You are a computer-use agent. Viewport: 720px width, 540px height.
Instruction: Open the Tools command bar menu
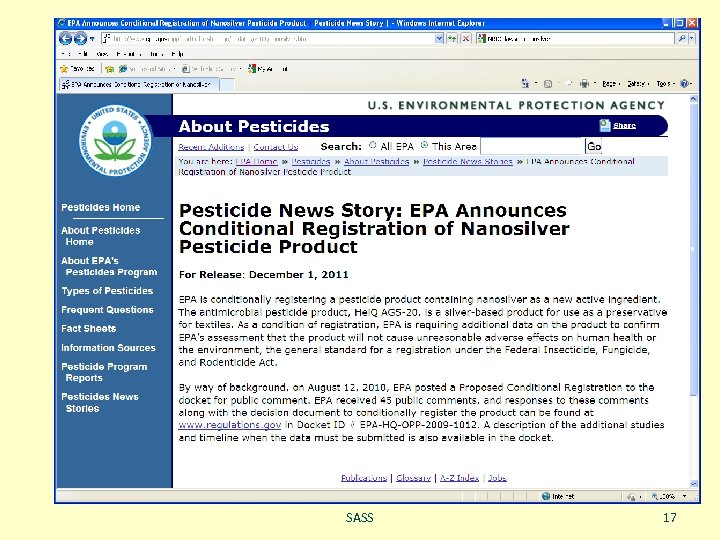coord(665,84)
